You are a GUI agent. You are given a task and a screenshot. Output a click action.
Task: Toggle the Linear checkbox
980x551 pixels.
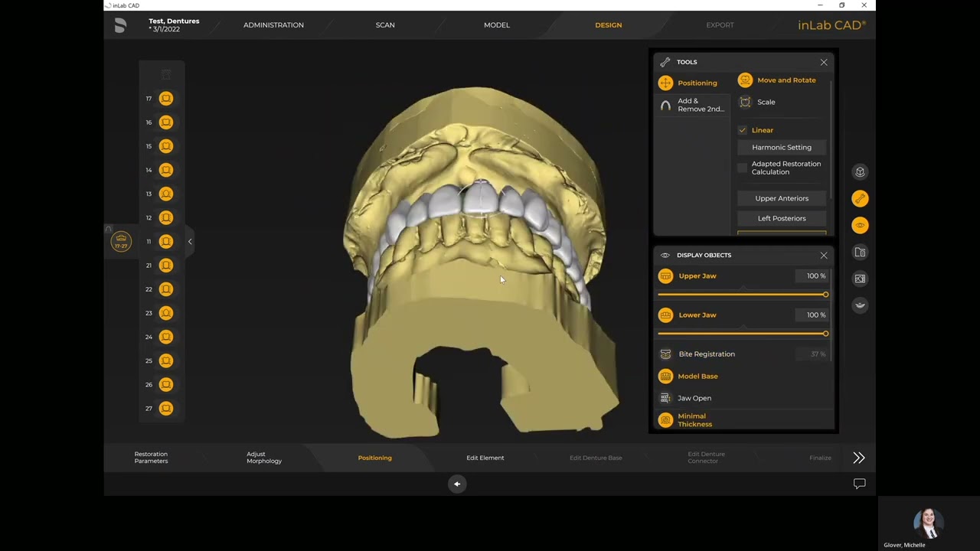(742, 130)
